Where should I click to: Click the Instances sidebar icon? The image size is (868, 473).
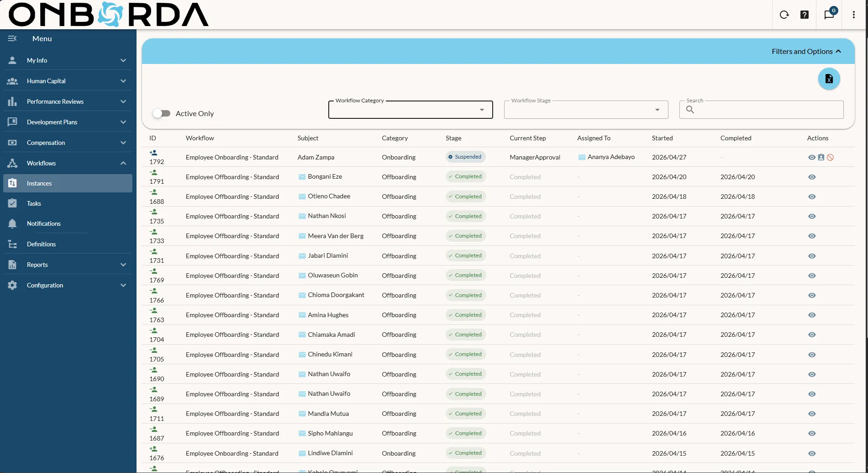12,183
